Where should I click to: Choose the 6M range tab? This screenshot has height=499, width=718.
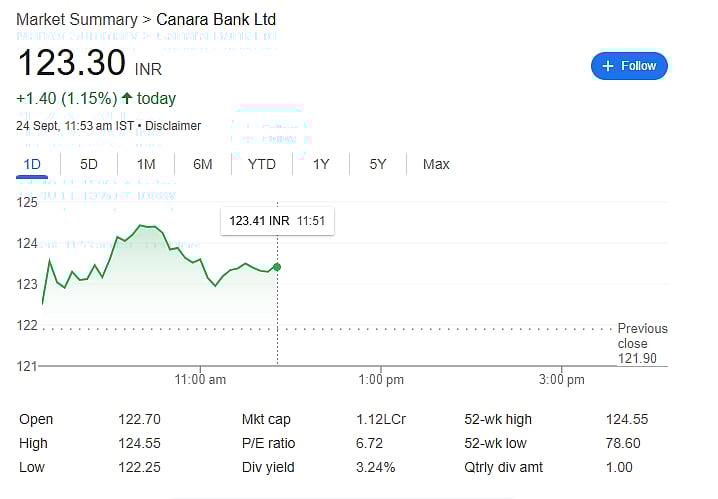pyautogui.click(x=203, y=164)
